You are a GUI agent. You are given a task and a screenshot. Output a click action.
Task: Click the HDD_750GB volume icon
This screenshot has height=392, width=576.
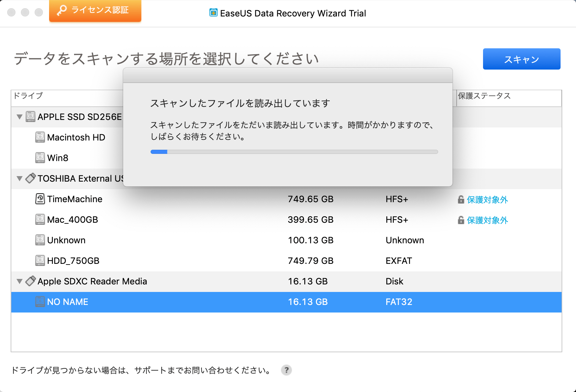[x=40, y=260]
